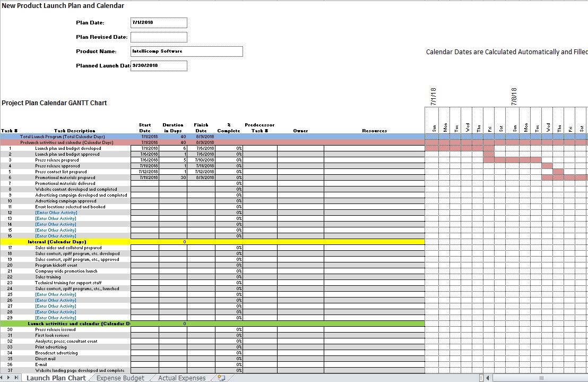
Task: Select task Press release issued
Action: (55, 329)
